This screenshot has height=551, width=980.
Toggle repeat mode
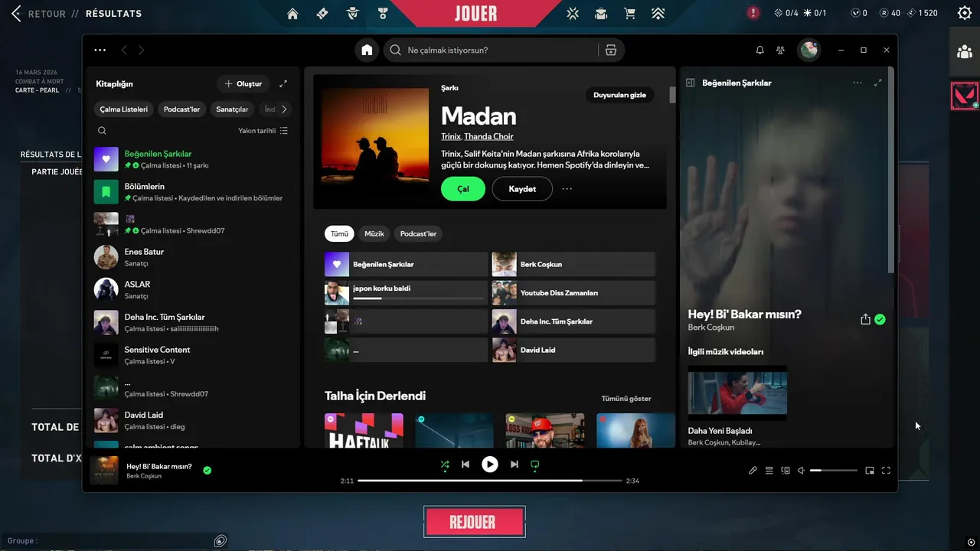click(535, 465)
